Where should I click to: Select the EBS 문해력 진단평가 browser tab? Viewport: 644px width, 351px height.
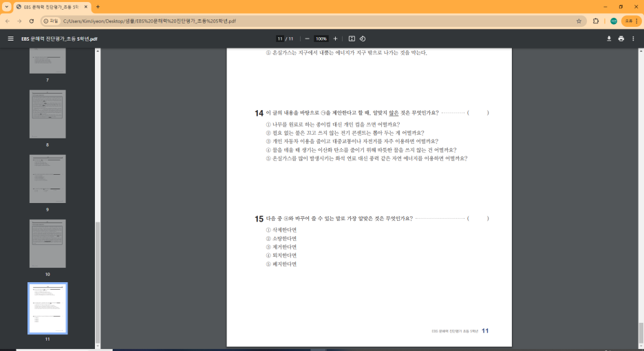(52, 7)
